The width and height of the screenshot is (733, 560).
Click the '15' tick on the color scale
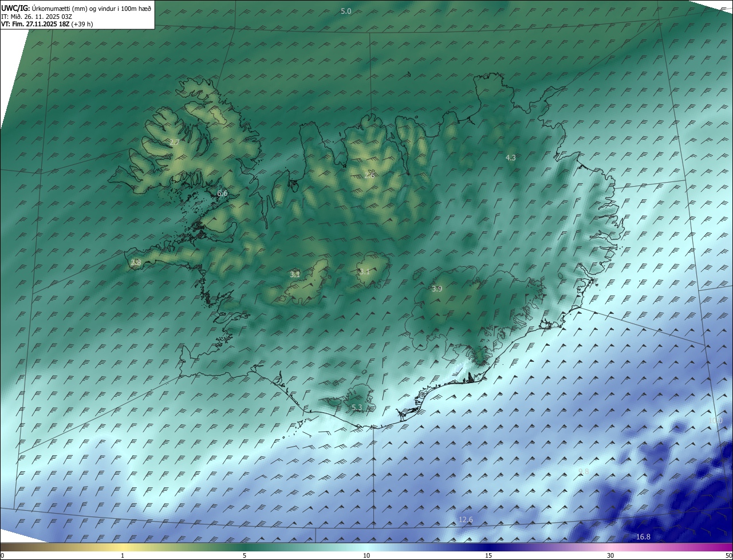point(488,555)
